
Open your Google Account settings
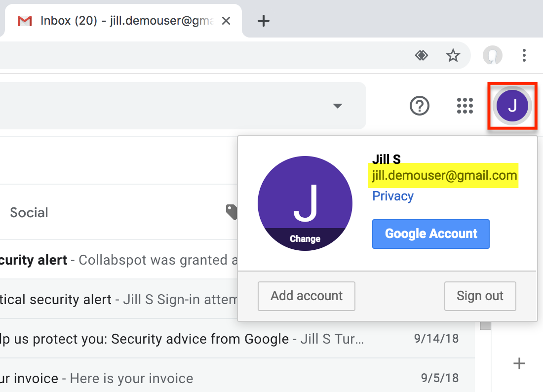coord(430,234)
